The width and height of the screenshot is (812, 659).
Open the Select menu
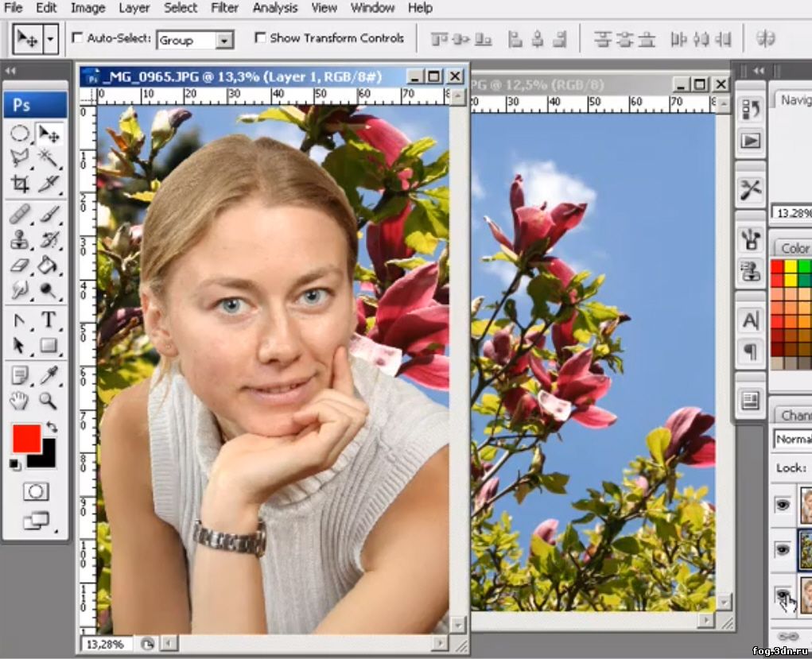click(181, 8)
